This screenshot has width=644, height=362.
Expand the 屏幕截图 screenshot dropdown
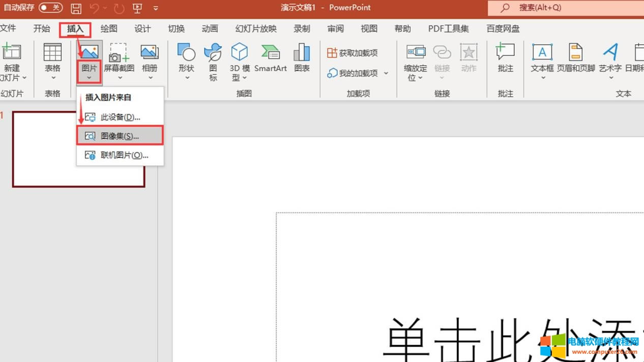coord(120,78)
